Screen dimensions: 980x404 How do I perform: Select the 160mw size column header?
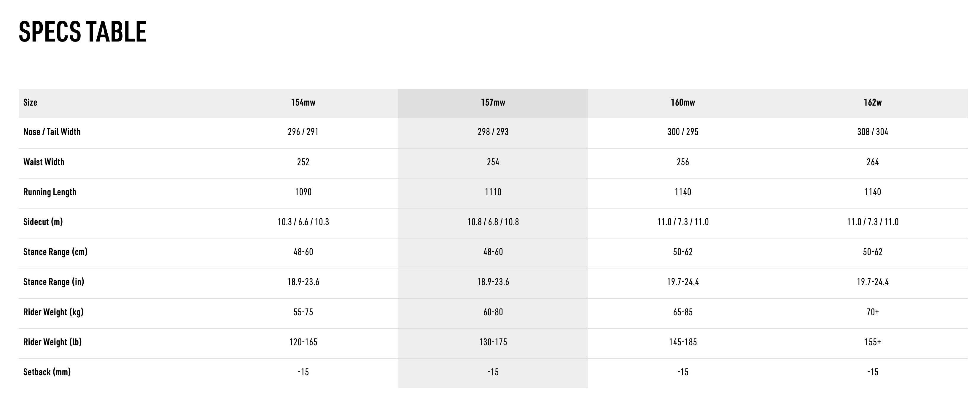coord(682,102)
